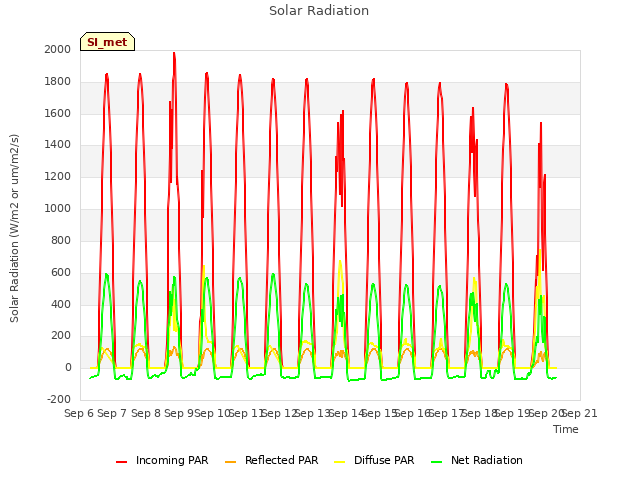
Task: Click the 800 y-axis tick label
Action: tap(61, 240)
